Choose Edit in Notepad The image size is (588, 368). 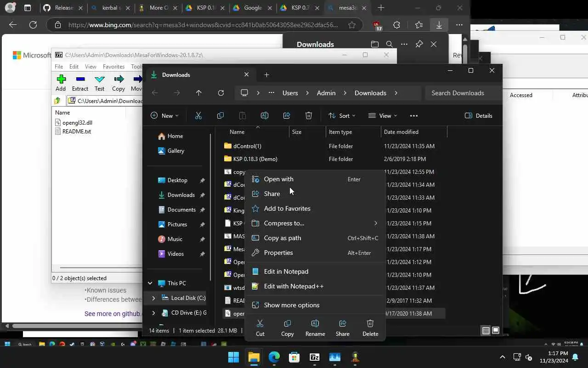coord(315,271)
